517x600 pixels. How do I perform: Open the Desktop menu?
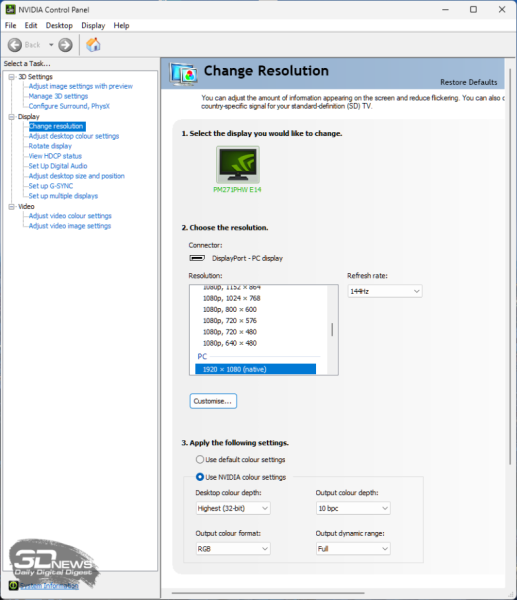(x=59, y=26)
